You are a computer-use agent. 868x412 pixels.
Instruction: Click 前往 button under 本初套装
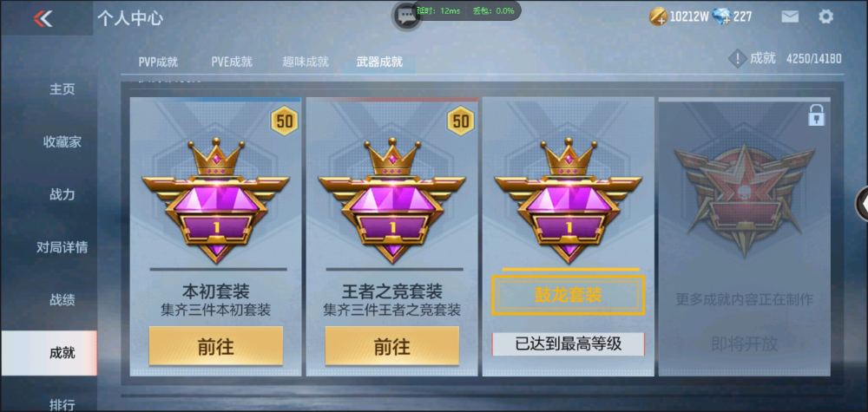(216, 346)
